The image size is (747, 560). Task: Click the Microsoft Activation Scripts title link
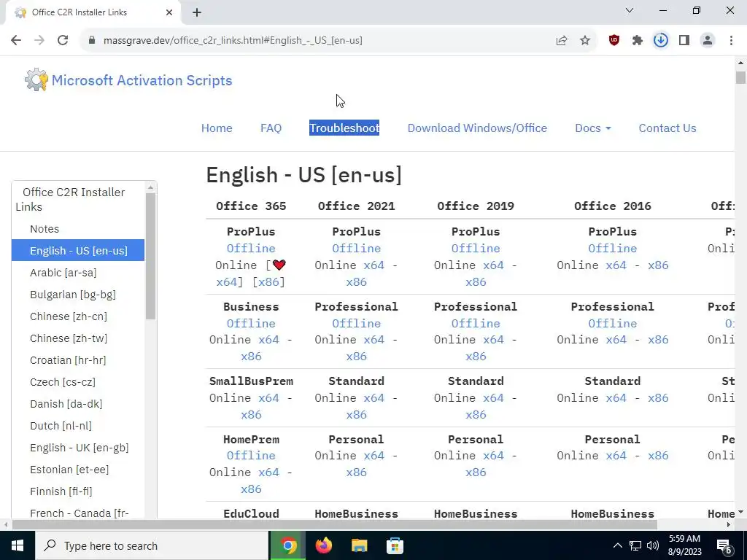click(142, 80)
